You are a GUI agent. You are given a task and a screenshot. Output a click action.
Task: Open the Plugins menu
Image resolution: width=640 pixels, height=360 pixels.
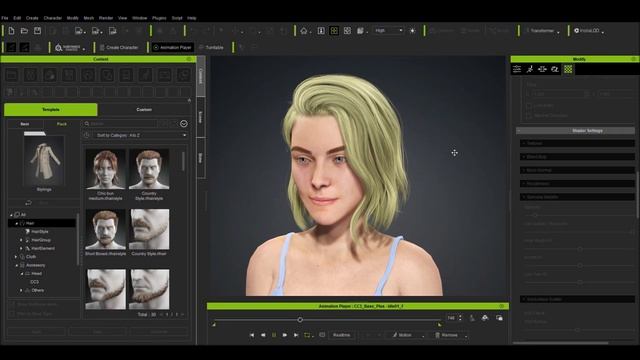(x=159, y=18)
